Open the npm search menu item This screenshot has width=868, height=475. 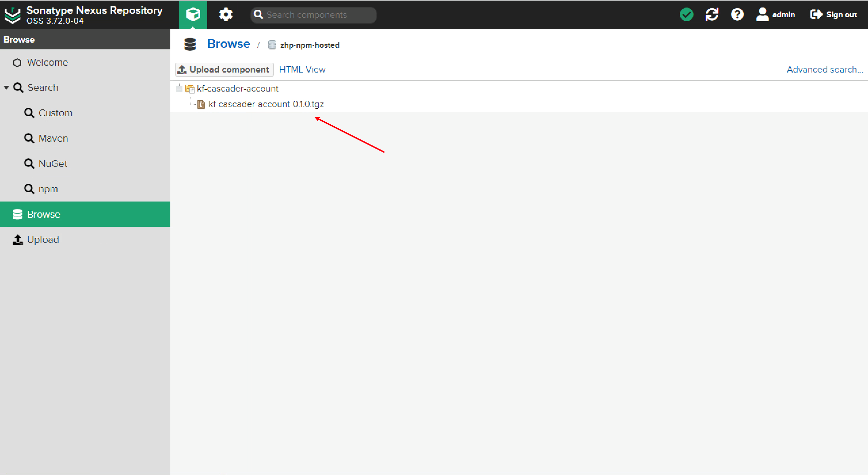(x=48, y=189)
